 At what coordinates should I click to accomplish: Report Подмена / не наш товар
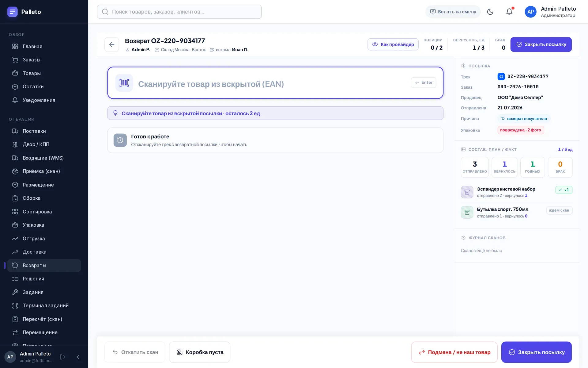pos(454,352)
